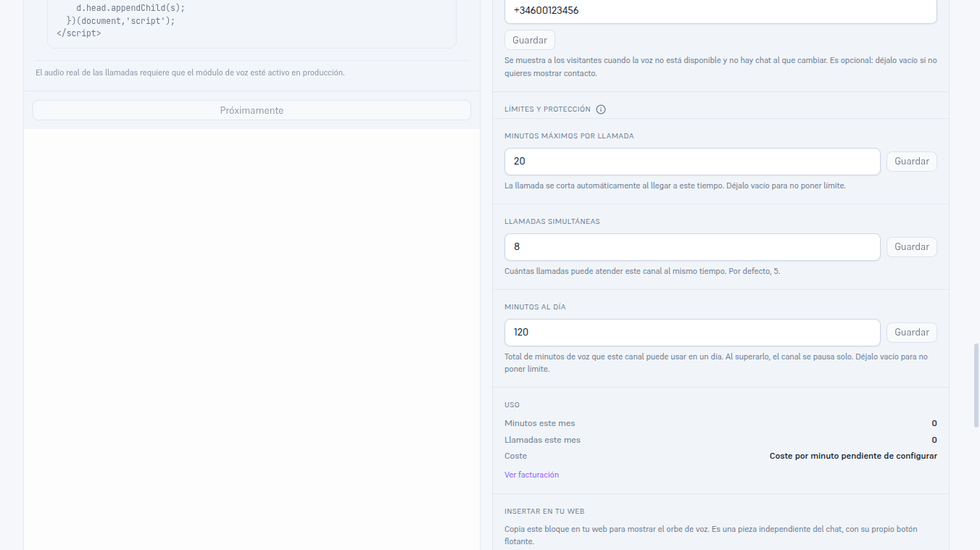Viewport: 980px width, 550px height.
Task: Select the hint 'Se muestra a los visitantes'
Action: tap(721, 67)
